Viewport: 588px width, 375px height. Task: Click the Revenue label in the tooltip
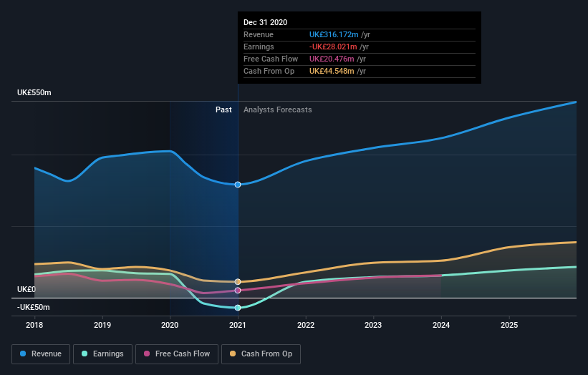259,34
